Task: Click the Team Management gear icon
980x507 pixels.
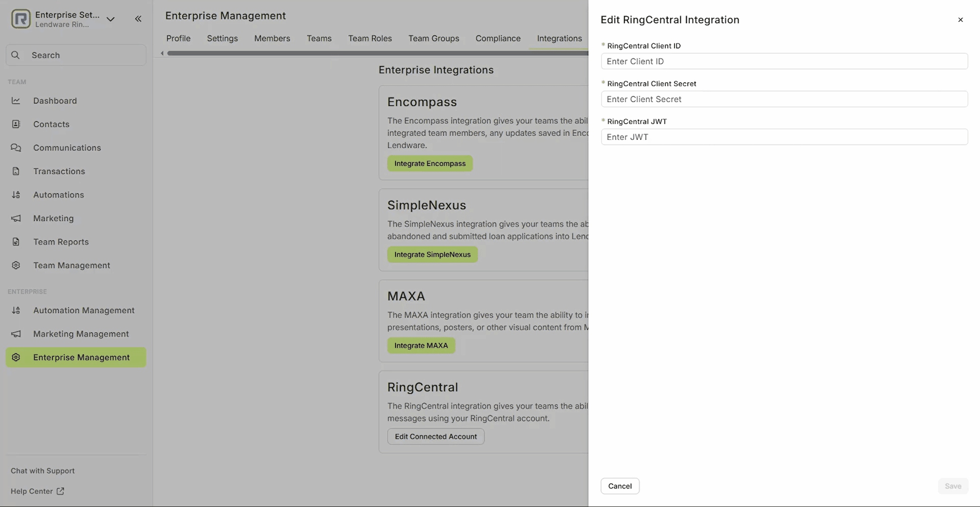Action: pyautogui.click(x=16, y=265)
